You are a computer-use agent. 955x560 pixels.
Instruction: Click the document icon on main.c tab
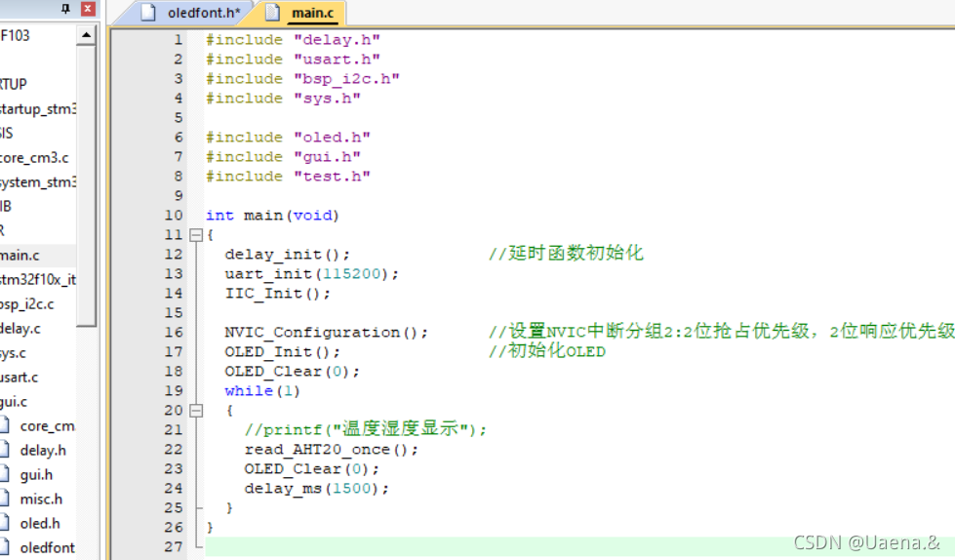coord(273,12)
